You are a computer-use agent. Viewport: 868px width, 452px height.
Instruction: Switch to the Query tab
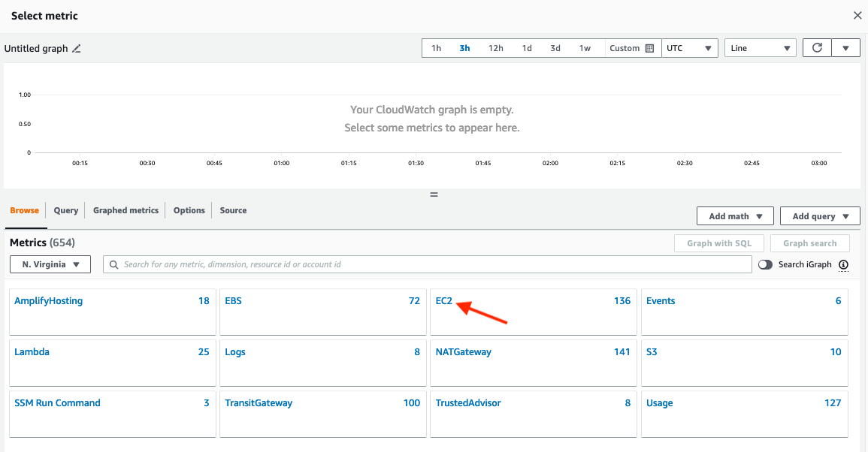pyautogui.click(x=66, y=210)
